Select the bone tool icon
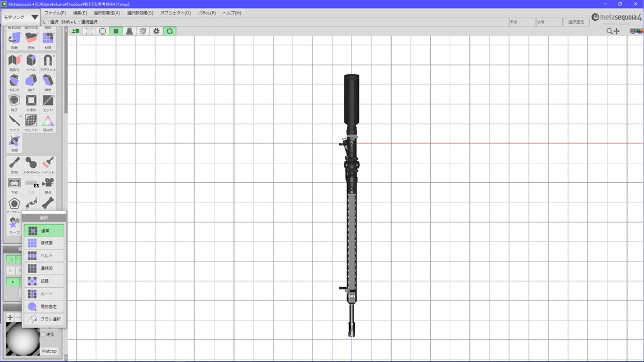 coord(48,203)
